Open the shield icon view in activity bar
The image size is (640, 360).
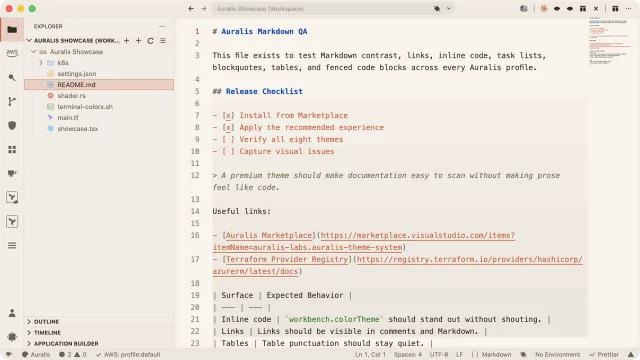[12, 125]
